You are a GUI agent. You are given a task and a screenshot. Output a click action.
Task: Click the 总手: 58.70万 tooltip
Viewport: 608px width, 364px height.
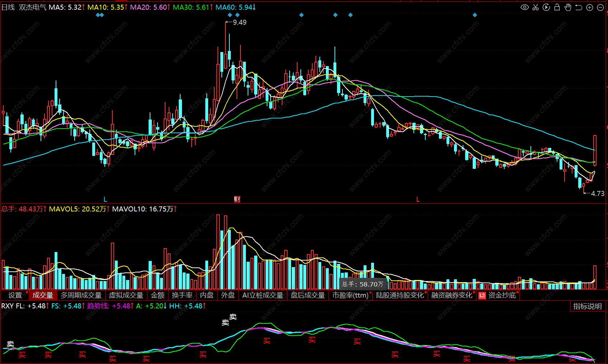click(363, 284)
